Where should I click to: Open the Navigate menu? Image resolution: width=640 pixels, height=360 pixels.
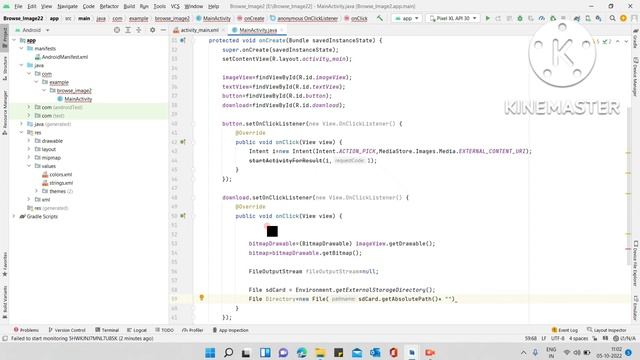click(67, 7)
